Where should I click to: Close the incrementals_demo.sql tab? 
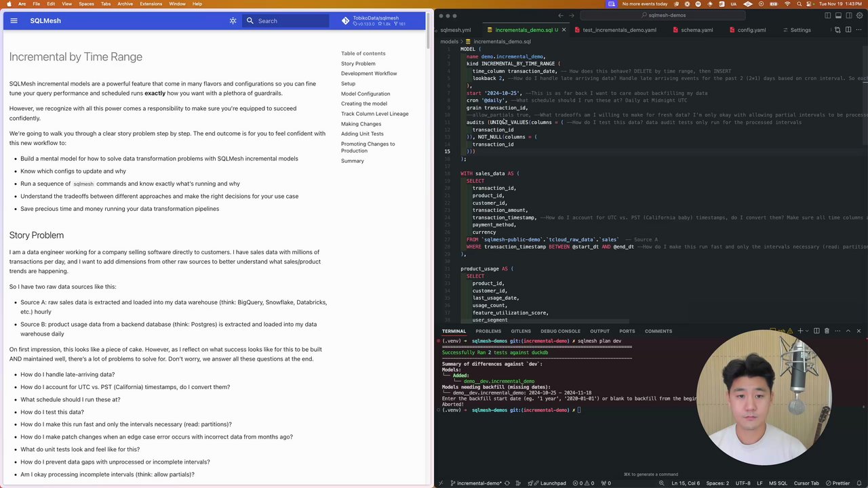click(564, 30)
